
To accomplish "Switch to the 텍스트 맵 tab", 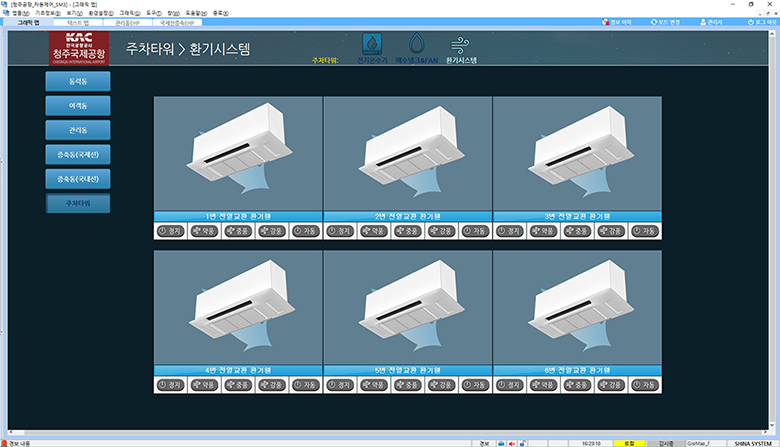I will (78, 22).
